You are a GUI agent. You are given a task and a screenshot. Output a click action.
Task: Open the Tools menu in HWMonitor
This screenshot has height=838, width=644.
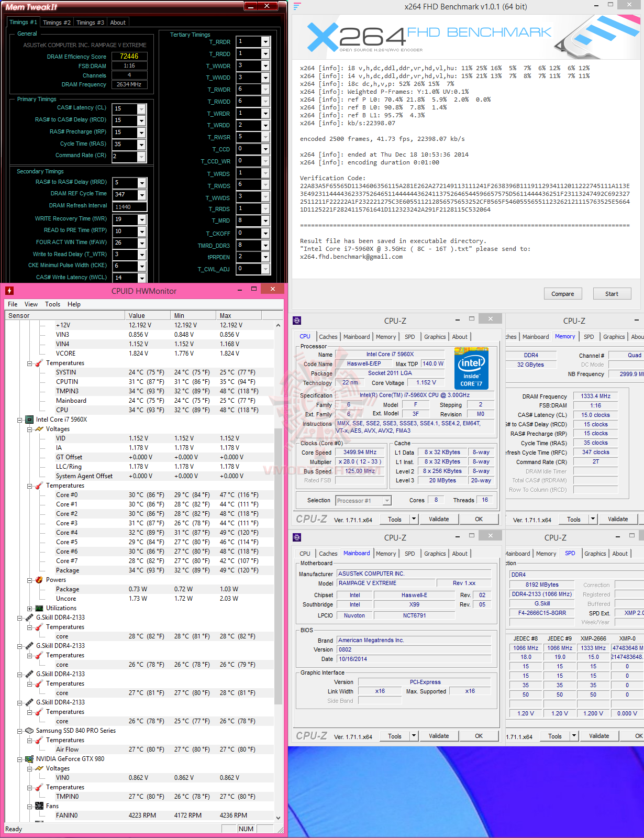click(52, 304)
